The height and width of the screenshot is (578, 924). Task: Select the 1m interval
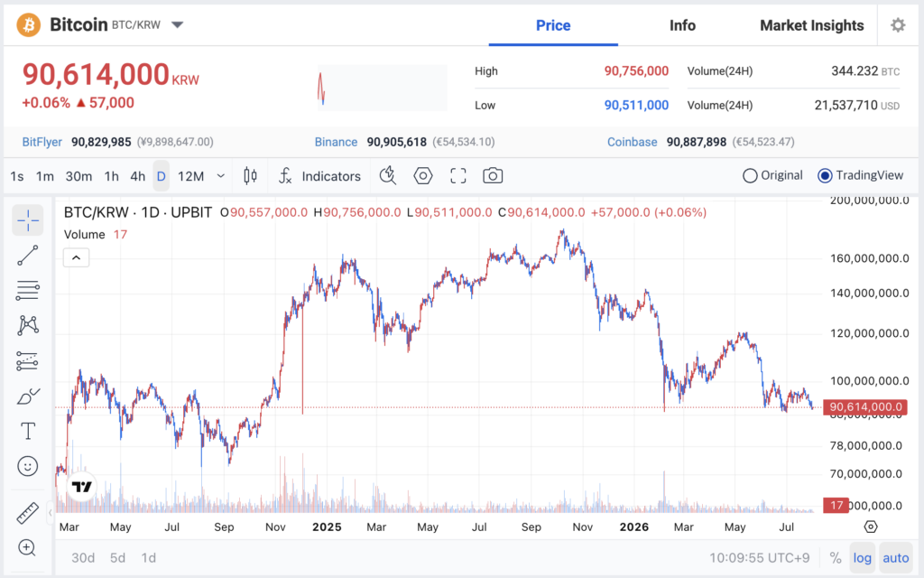click(x=45, y=176)
